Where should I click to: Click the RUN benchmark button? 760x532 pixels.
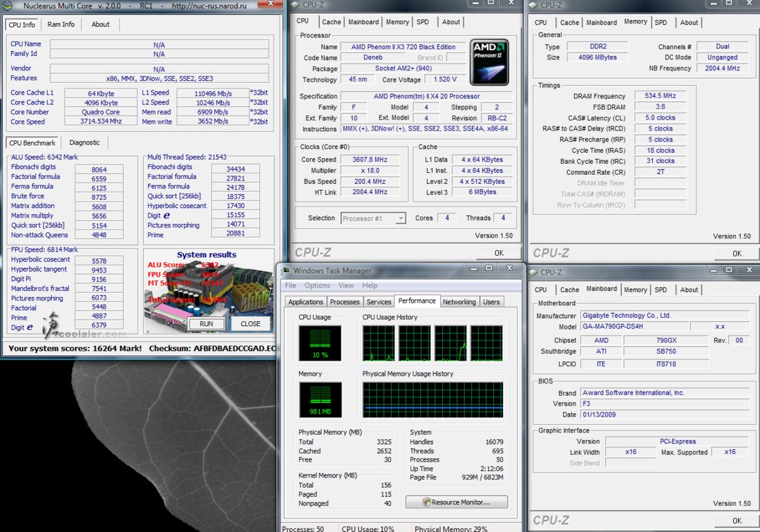(207, 323)
